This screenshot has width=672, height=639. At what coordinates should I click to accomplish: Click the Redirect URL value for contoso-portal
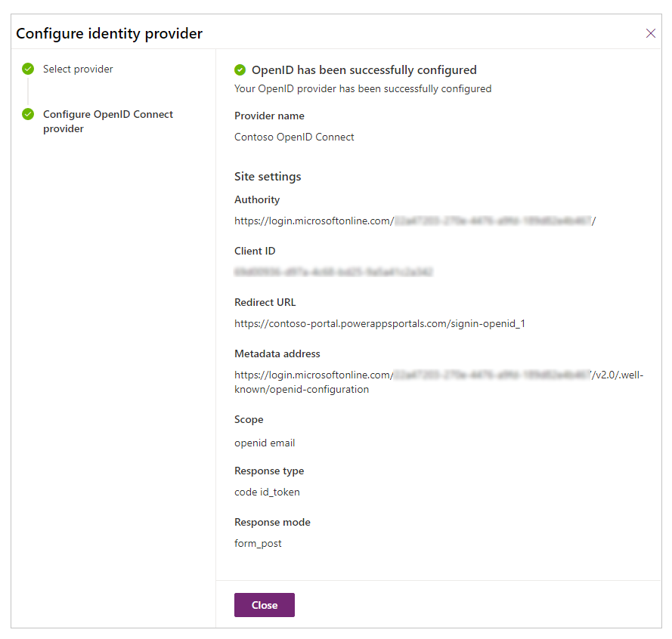tap(379, 323)
